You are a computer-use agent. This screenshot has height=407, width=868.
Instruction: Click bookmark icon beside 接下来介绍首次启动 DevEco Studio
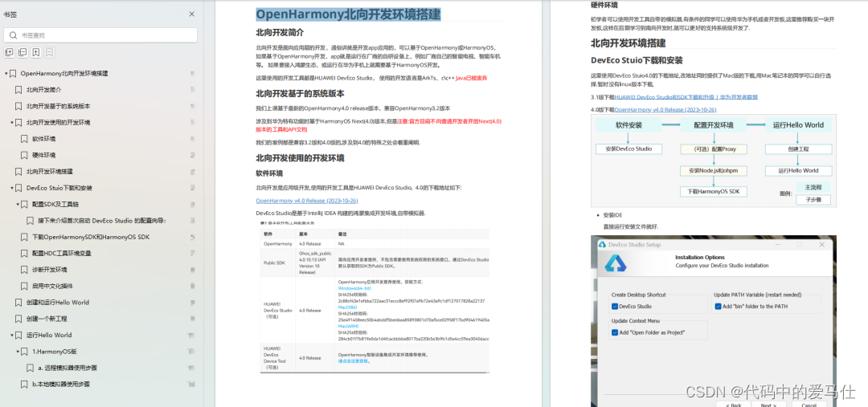tap(30, 221)
